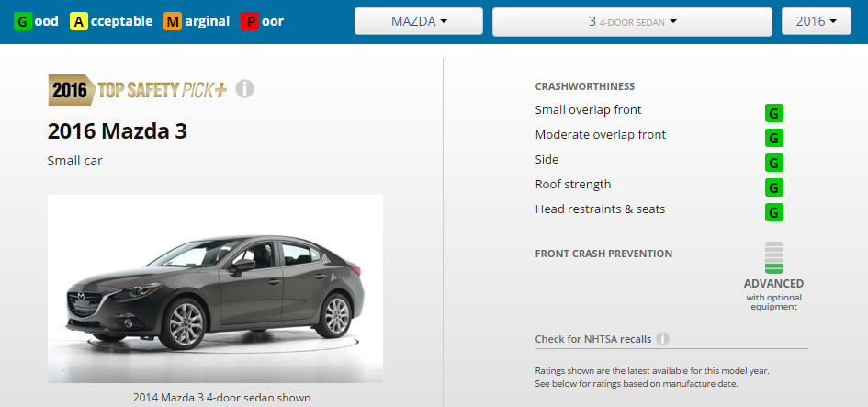
Task: Click the Head restraints & seats G rating
Action: point(774,212)
